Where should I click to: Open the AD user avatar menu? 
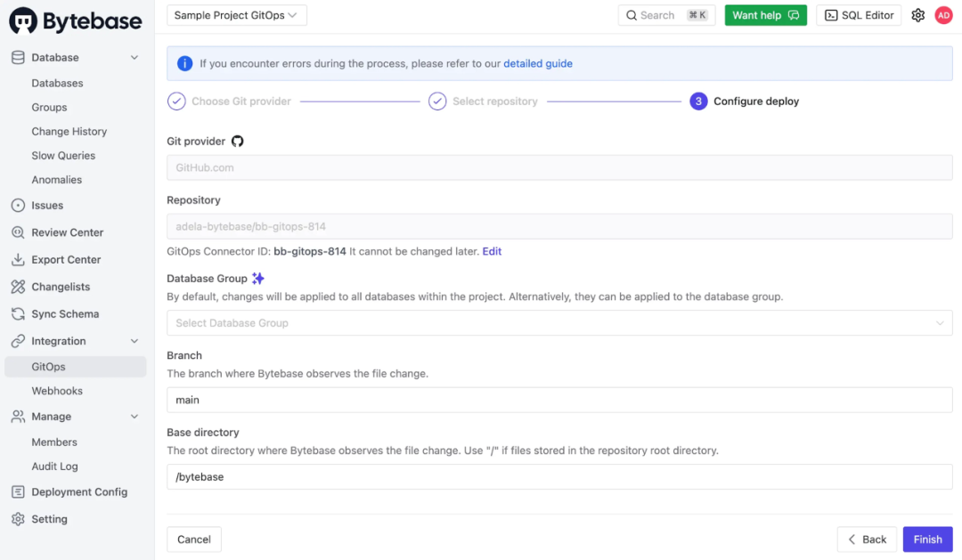point(943,15)
